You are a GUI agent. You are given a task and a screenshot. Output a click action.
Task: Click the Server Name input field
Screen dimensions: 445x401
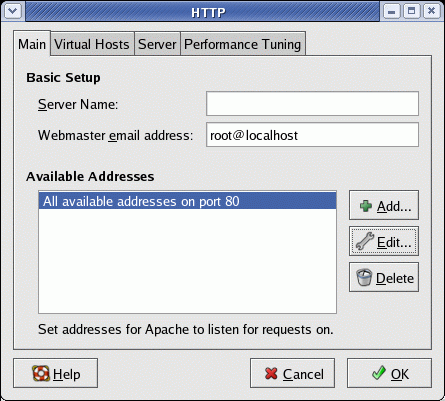coord(312,104)
